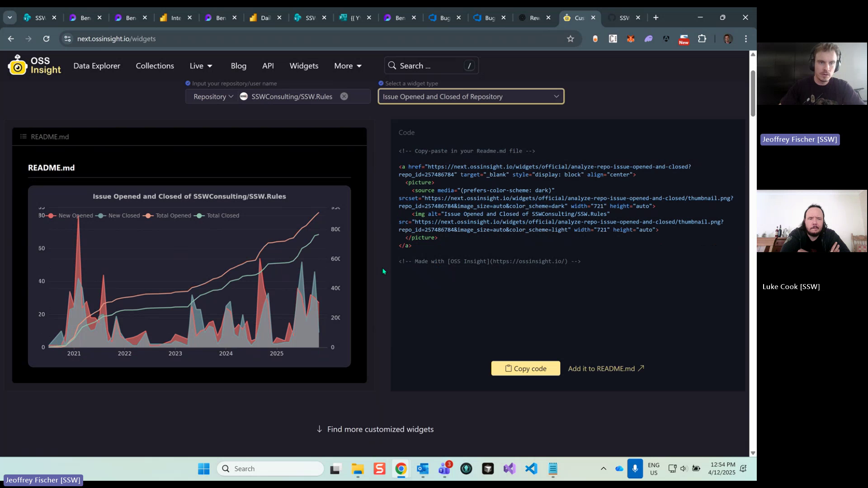Click the microphone icon in system tray
The height and width of the screenshot is (488, 868).
point(635,469)
